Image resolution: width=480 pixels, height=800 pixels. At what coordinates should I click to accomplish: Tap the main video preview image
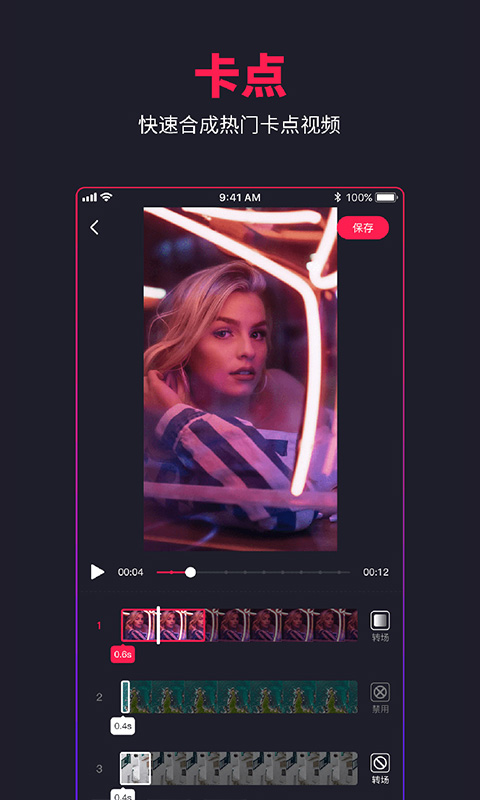click(240, 379)
